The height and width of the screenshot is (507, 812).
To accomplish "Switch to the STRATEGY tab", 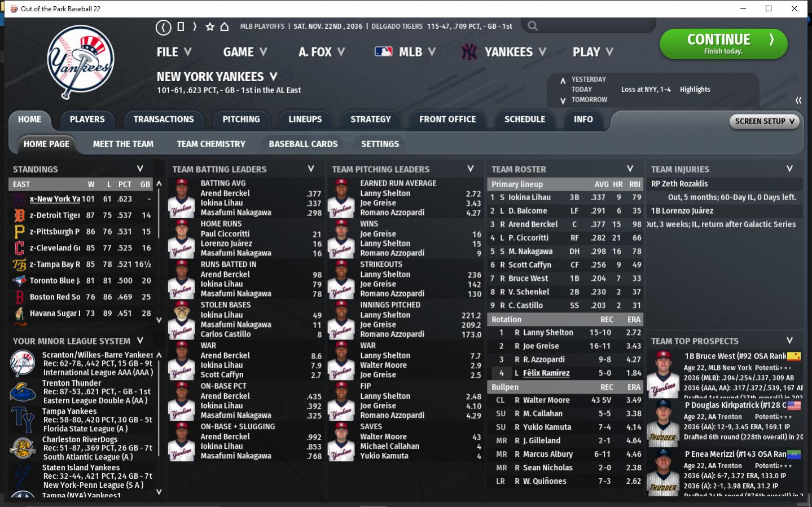I will (371, 120).
